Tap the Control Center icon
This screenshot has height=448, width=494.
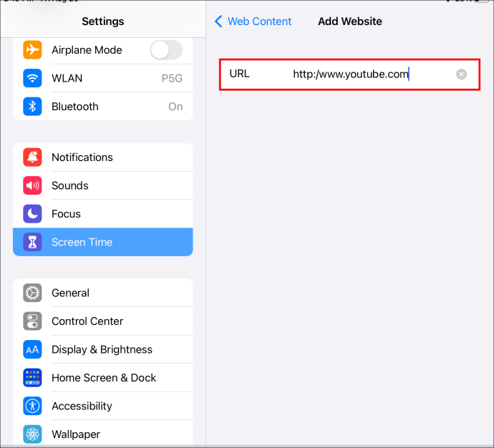(x=32, y=321)
